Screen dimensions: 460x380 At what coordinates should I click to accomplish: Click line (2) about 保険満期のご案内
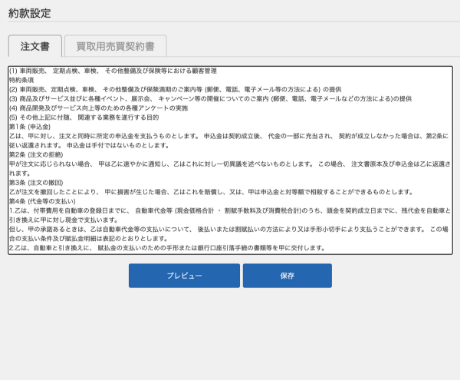pyautogui.click(x=175, y=89)
